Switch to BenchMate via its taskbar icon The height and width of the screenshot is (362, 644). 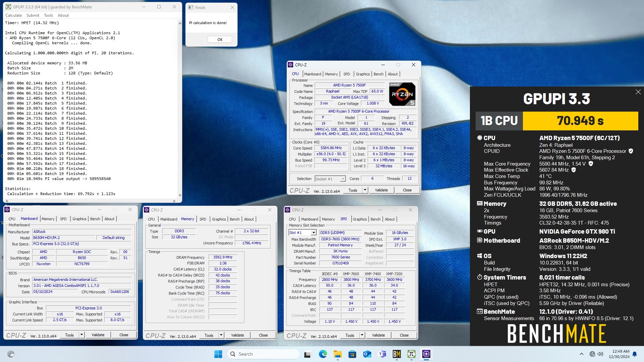tap(397, 354)
